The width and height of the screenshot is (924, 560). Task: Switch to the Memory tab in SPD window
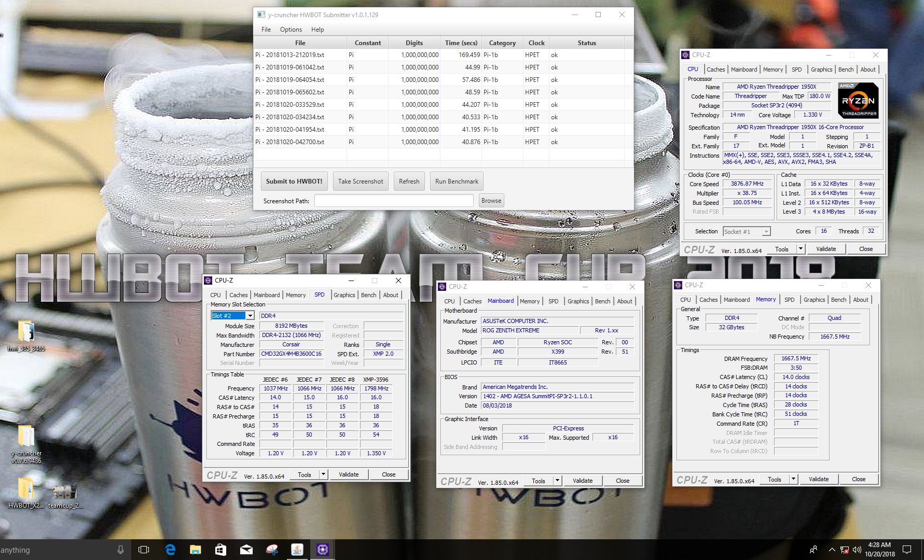296,295
